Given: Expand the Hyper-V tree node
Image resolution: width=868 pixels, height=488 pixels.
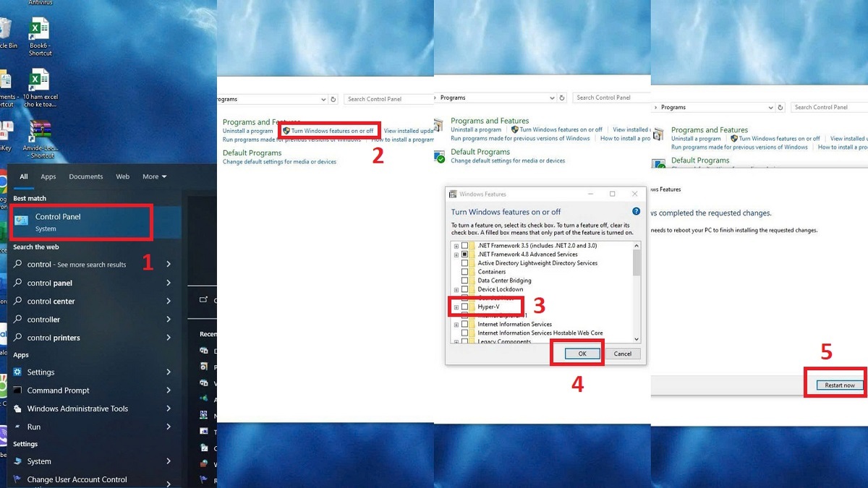Looking at the screenshot, I should tap(456, 307).
